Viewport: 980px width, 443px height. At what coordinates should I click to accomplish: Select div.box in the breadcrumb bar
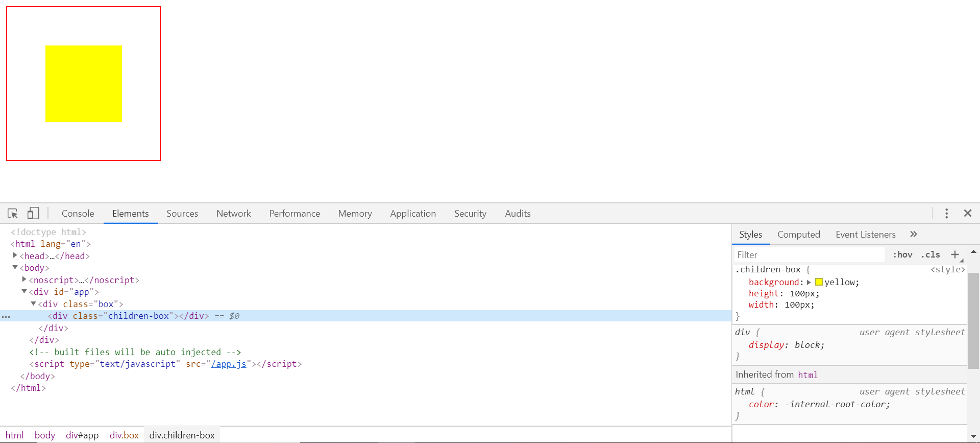[x=124, y=435]
